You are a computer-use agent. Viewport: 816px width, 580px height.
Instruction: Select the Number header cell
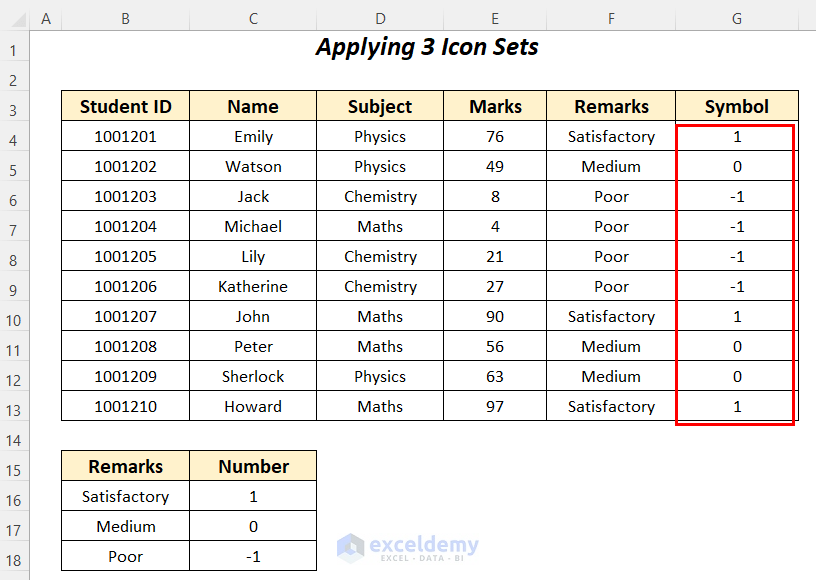click(253, 467)
